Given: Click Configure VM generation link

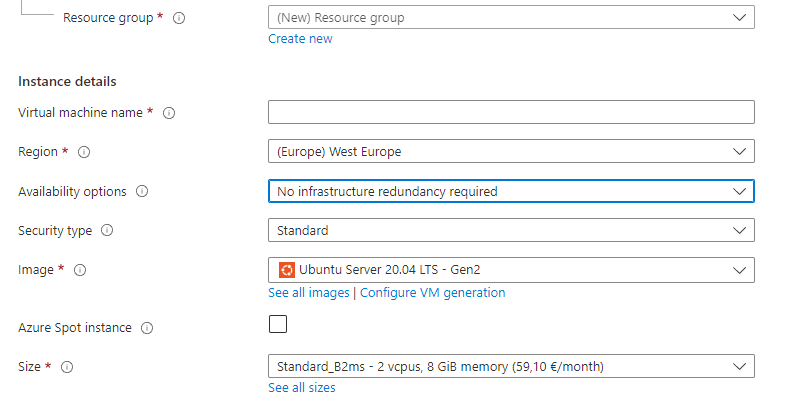Looking at the screenshot, I should pos(432,293).
